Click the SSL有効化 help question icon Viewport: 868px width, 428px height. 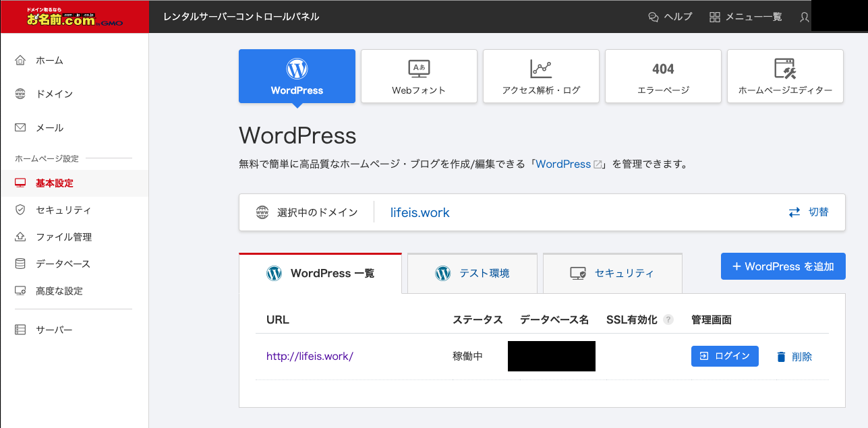pyautogui.click(x=668, y=320)
